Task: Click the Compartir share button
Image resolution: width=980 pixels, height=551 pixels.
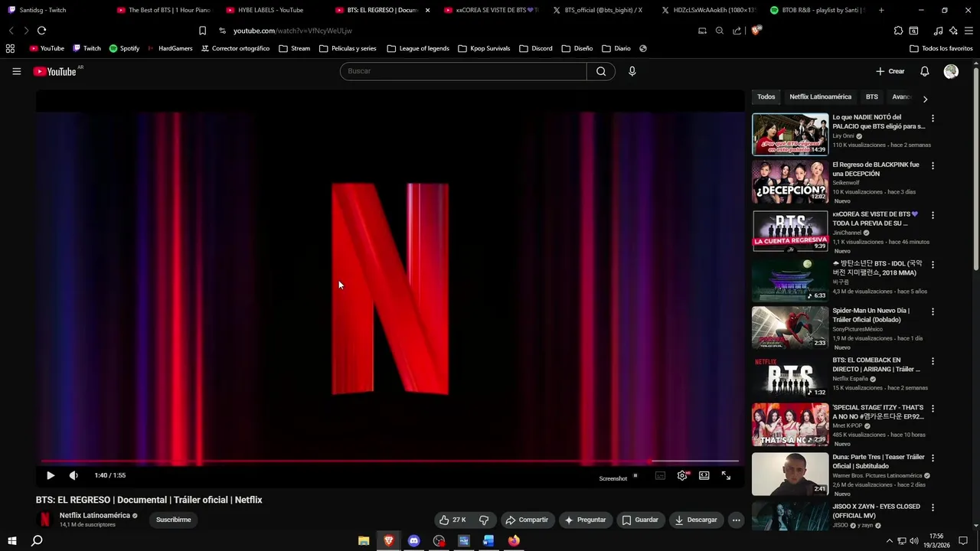Action: coord(527,520)
